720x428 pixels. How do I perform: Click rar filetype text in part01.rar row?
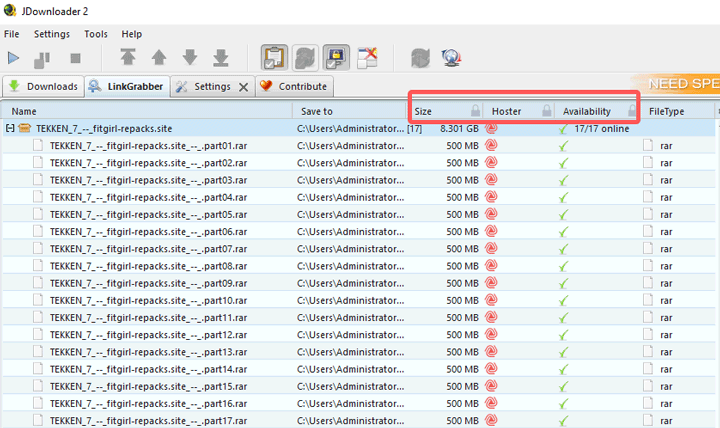point(666,146)
